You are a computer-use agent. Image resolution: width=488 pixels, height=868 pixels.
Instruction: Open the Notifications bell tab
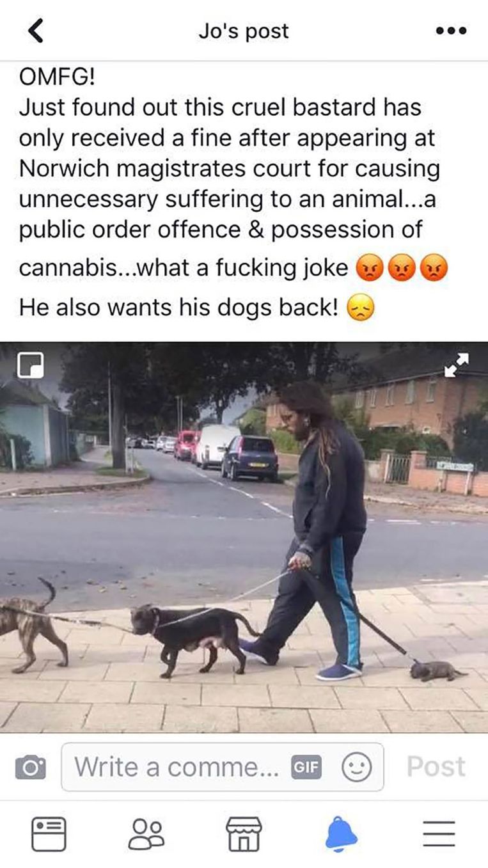pyautogui.click(x=342, y=834)
